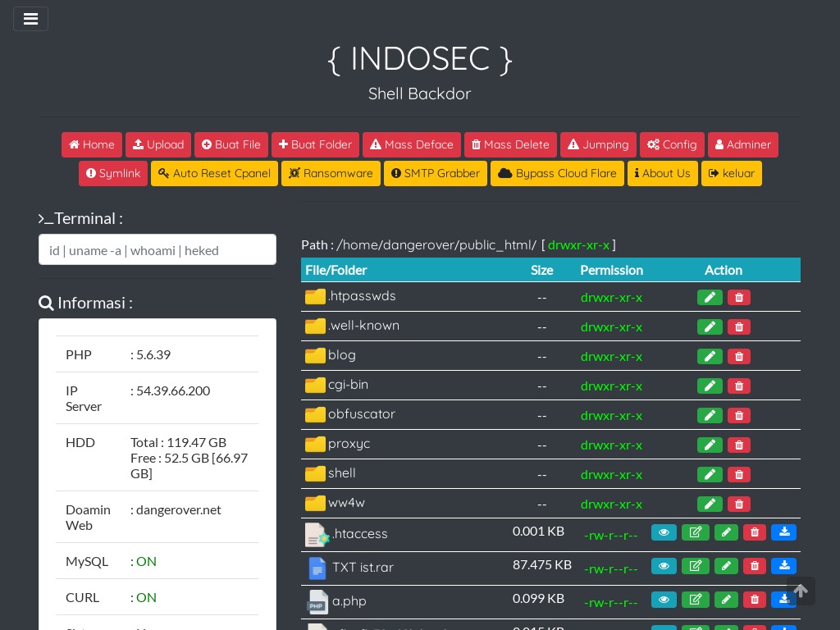
Task: Open the Adminer menu item
Action: [743, 144]
